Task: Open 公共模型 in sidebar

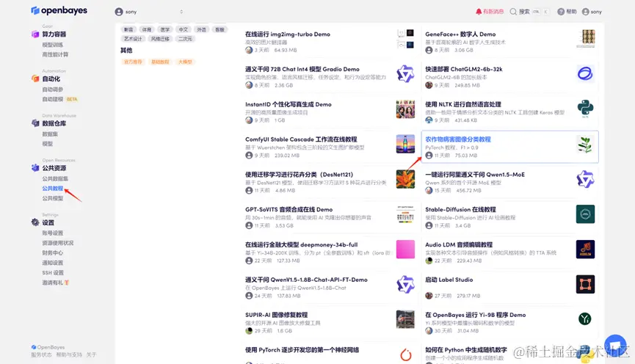Action: click(53, 198)
